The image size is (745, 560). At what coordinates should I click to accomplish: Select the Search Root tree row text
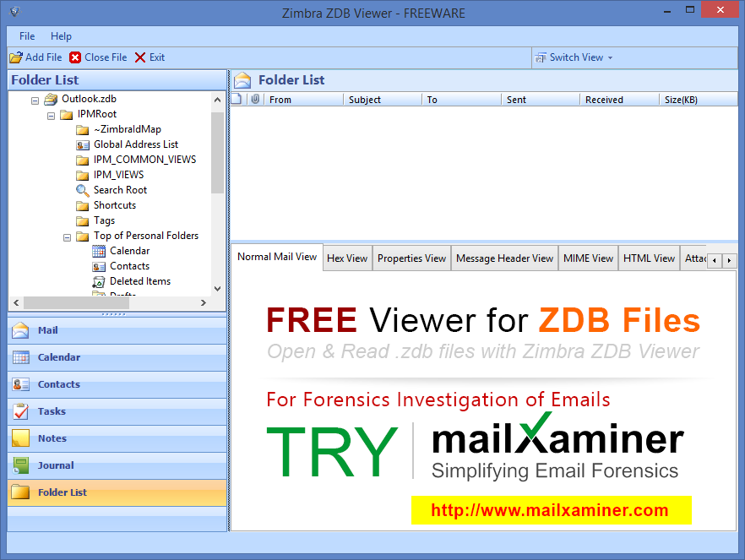pyautogui.click(x=120, y=190)
